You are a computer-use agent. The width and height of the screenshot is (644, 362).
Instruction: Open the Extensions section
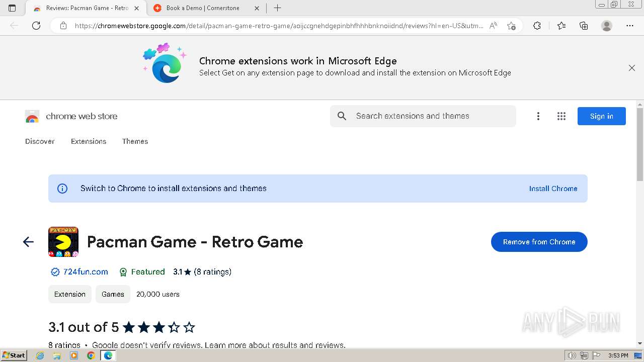[x=89, y=141]
